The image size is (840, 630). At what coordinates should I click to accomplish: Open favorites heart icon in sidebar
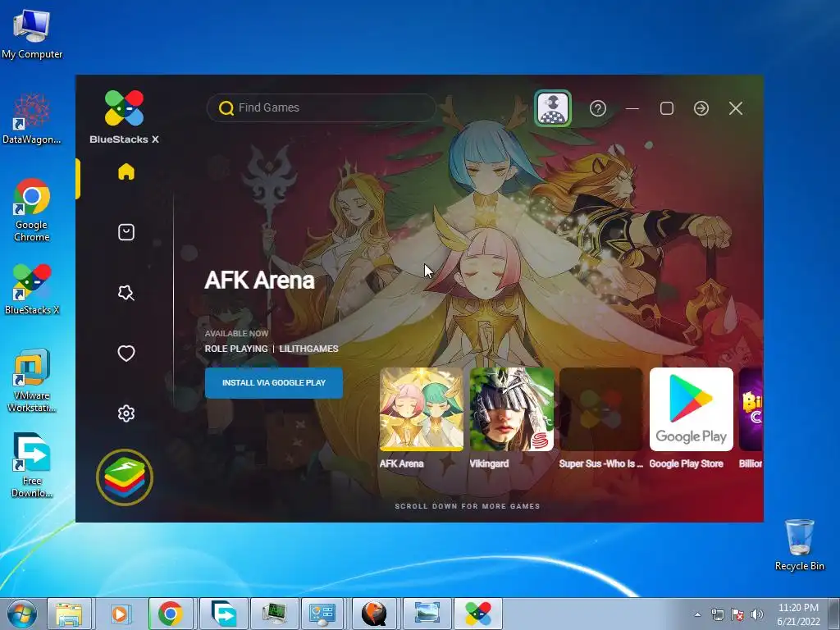tap(126, 353)
